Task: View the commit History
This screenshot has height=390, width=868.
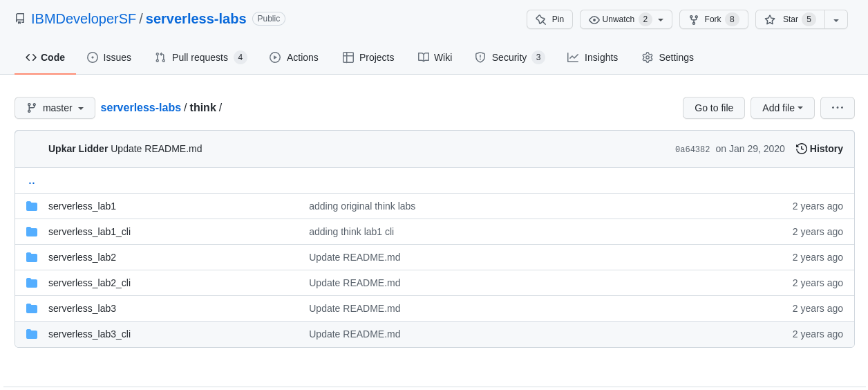Action: 820,149
